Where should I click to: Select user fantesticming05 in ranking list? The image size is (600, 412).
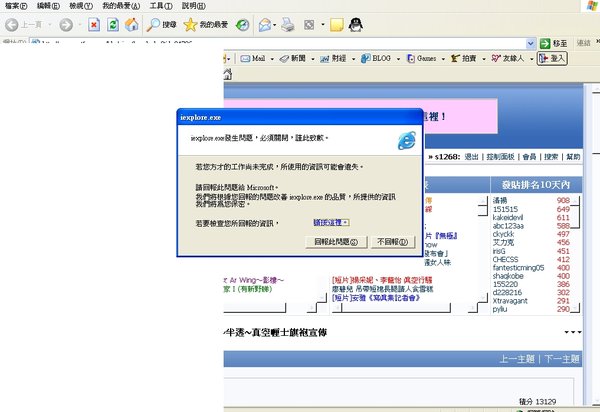(518, 268)
